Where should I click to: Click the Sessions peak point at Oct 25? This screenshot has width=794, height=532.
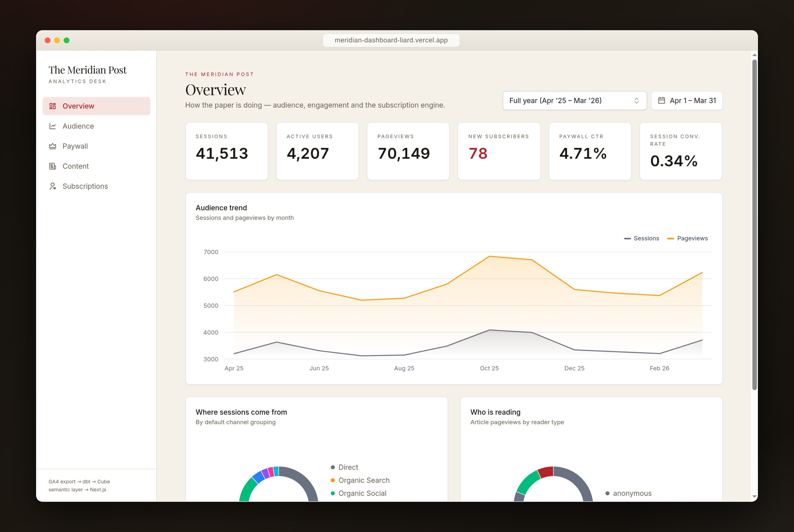pyautogui.click(x=489, y=330)
